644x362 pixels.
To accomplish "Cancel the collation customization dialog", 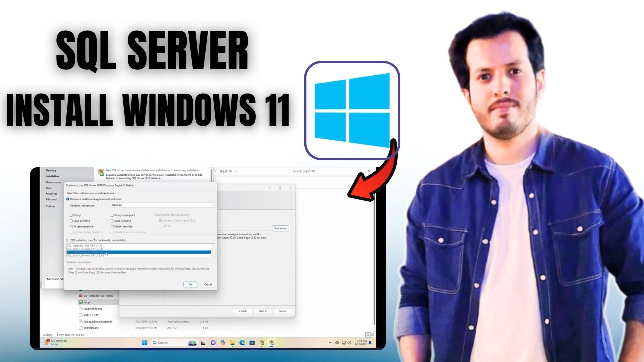I will click(x=208, y=284).
